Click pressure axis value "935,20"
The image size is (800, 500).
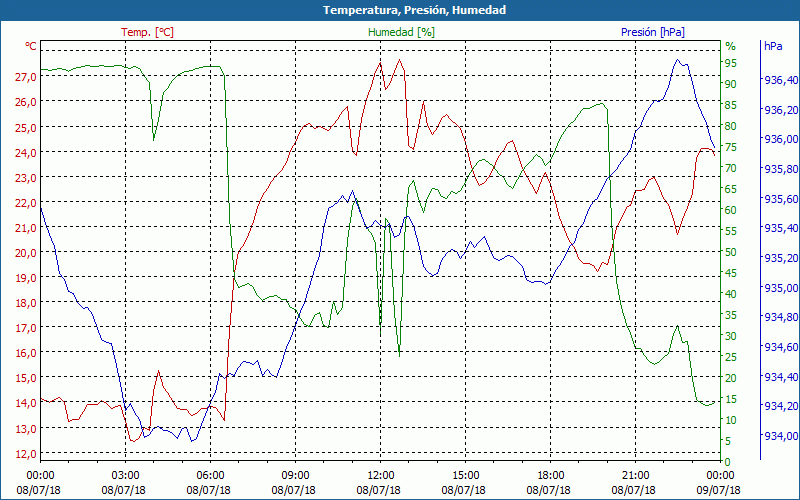click(x=781, y=258)
